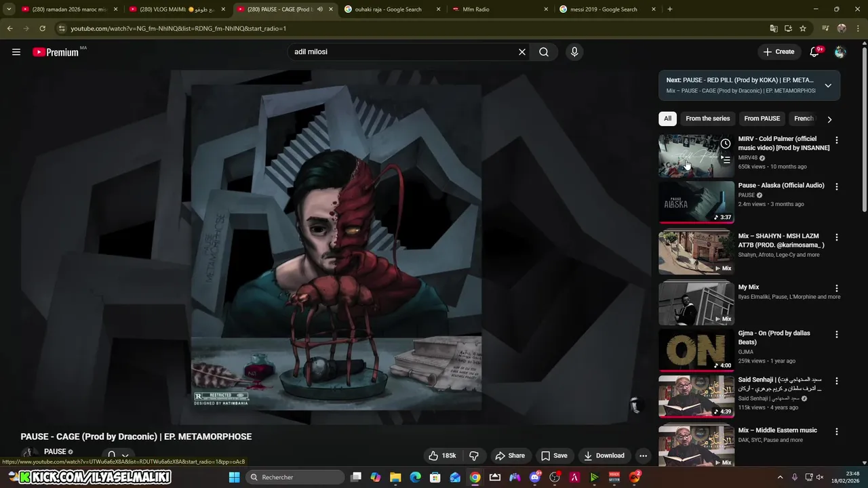Viewport: 868px width, 488px height.
Task: Open the PAUSE channel name link
Action: 55,452
